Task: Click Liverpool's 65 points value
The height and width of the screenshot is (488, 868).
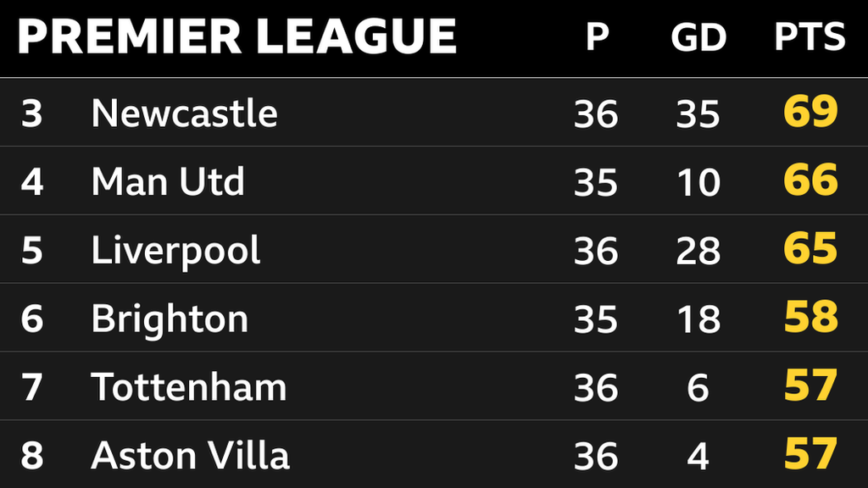Action: (x=810, y=250)
